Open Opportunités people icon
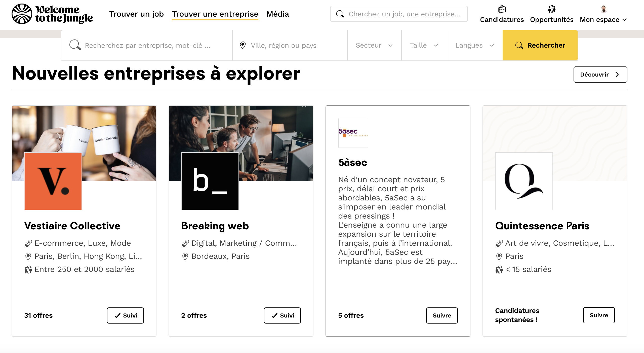 point(552,9)
